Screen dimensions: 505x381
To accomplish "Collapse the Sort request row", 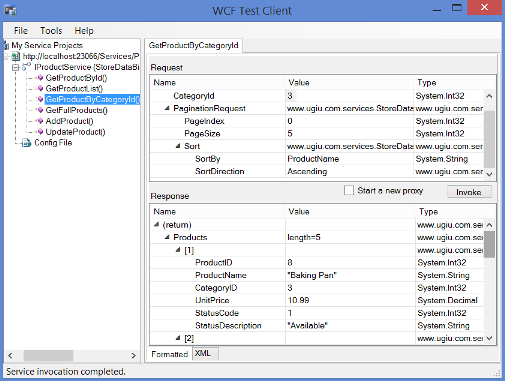I will point(178,146).
